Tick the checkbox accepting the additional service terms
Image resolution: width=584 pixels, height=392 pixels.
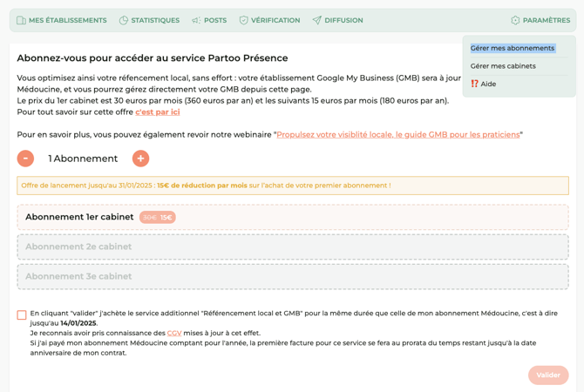(22, 315)
